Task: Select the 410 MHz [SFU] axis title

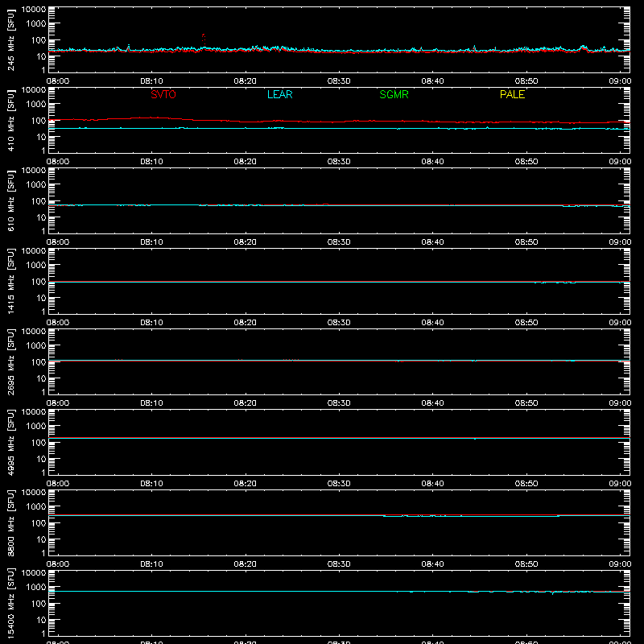Action: 10,120
